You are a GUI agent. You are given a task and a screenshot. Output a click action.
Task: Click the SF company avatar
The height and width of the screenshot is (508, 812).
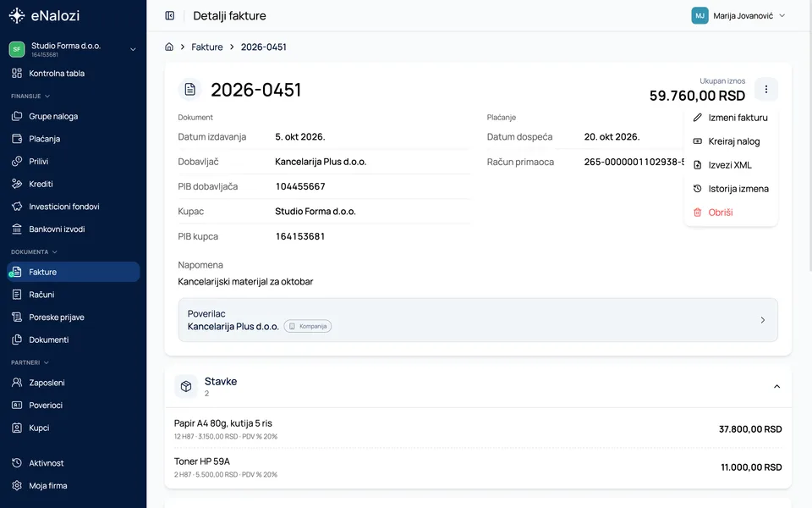tap(17, 49)
